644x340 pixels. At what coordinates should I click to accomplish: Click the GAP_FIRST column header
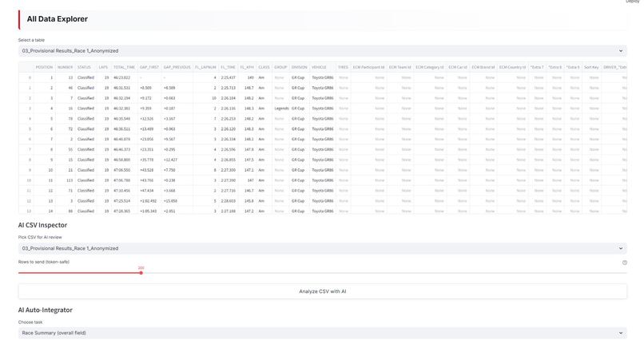click(149, 67)
